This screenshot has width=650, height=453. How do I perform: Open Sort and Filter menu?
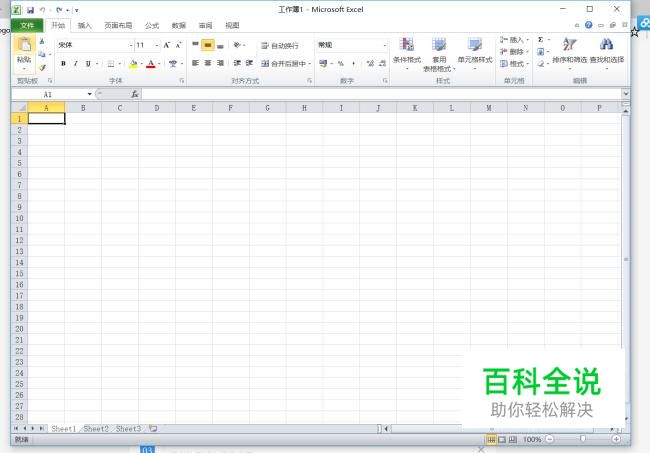(570, 52)
